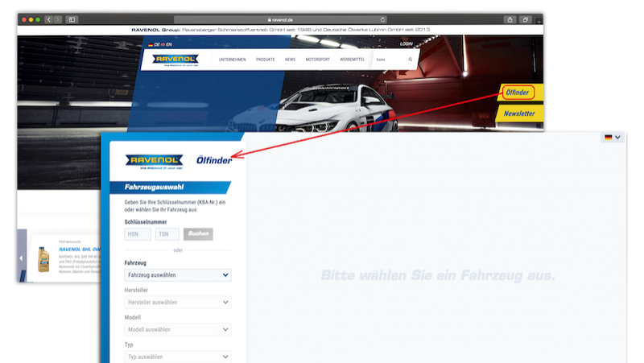Click the search magnifier icon in the site header
Image resolution: width=644 pixels, height=363 pixels.
point(410,60)
